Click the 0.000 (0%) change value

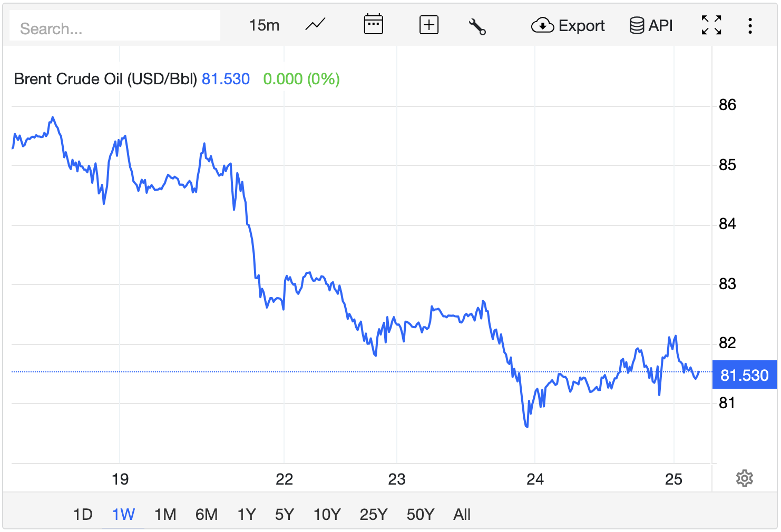click(301, 79)
